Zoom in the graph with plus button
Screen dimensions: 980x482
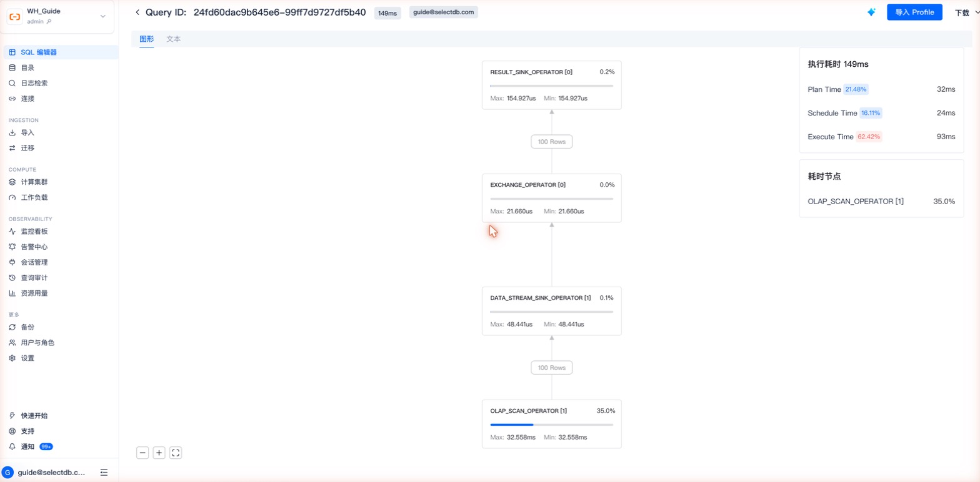pyautogui.click(x=159, y=453)
